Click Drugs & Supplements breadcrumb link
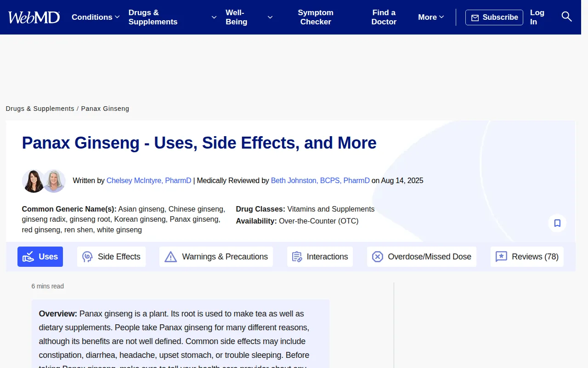The image size is (588, 368). point(40,109)
